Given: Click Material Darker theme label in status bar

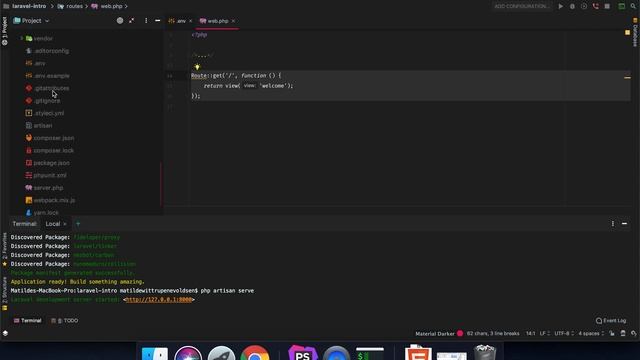Looking at the screenshot, I should [x=435, y=333].
